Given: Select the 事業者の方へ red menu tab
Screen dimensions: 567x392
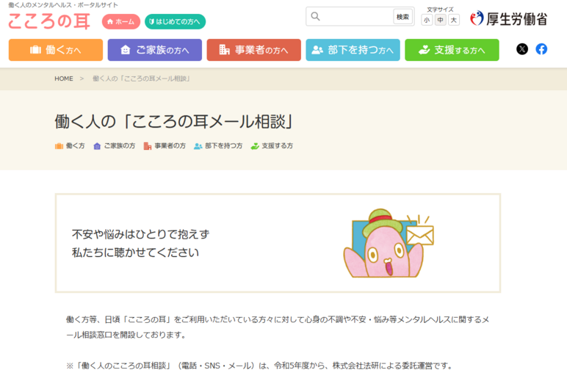Looking at the screenshot, I should pyautogui.click(x=254, y=50).
